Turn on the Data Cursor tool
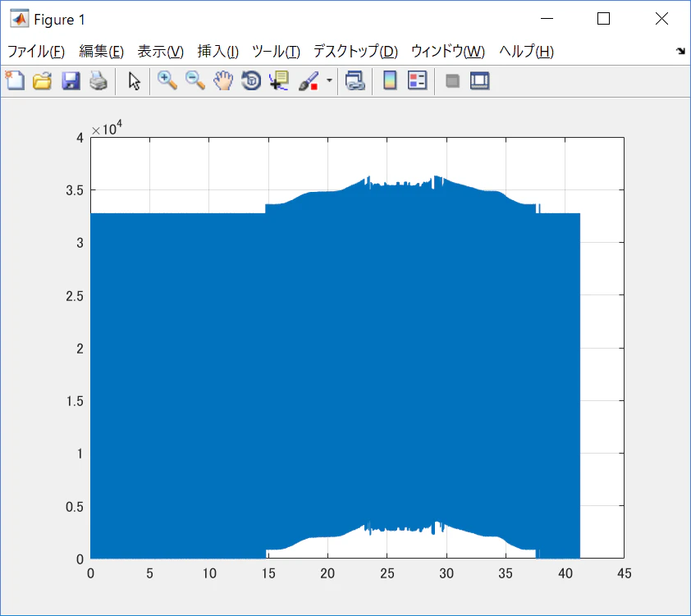The width and height of the screenshot is (691, 616). pos(279,81)
